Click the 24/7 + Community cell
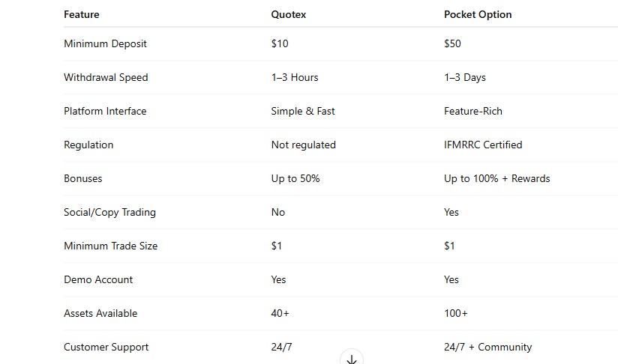The height and width of the screenshot is (364, 618). pos(488,347)
